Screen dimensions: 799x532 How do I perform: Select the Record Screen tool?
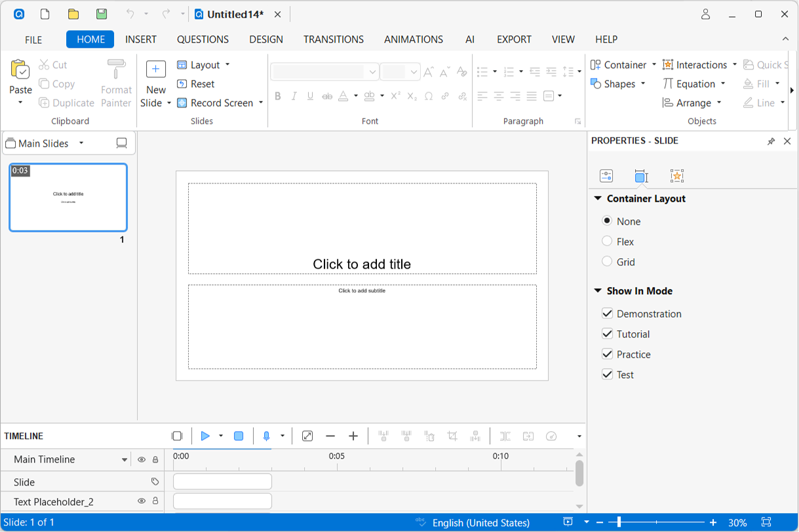point(217,103)
